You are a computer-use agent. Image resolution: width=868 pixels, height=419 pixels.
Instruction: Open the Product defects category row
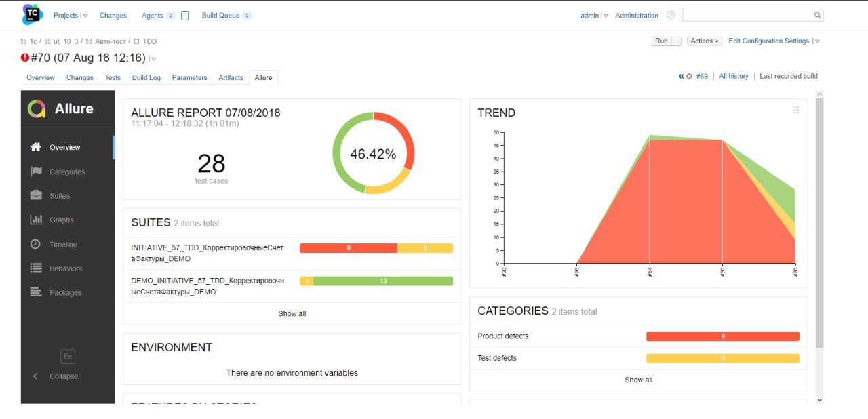[x=638, y=336]
